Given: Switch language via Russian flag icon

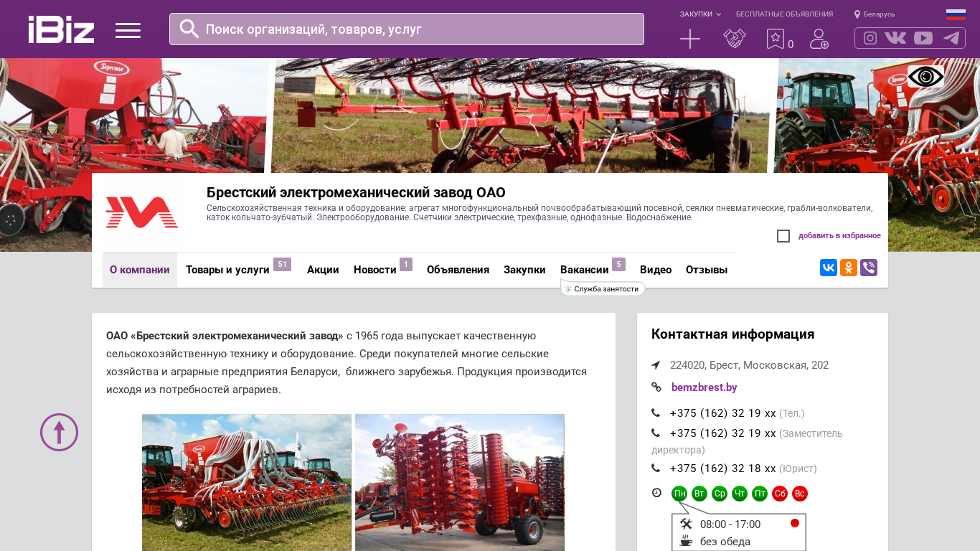Looking at the screenshot, I should 956,14.
